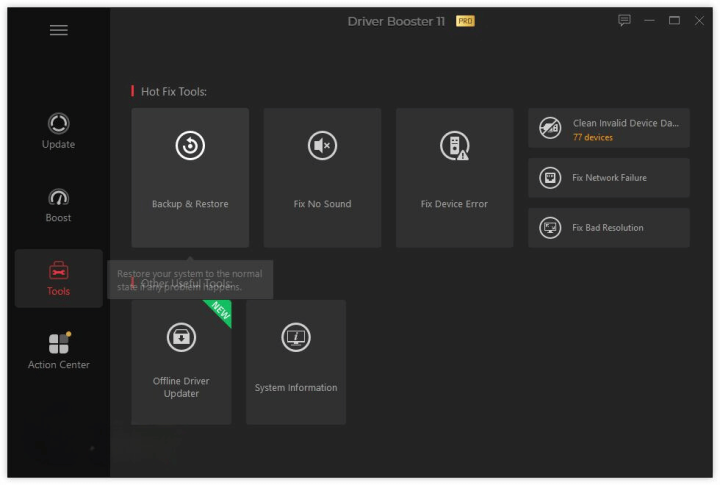Image resolution: width=720 pixels, height=485 pixels.
Task: Click the 'Driver Booster 11' title text
Action: point(396,22)
